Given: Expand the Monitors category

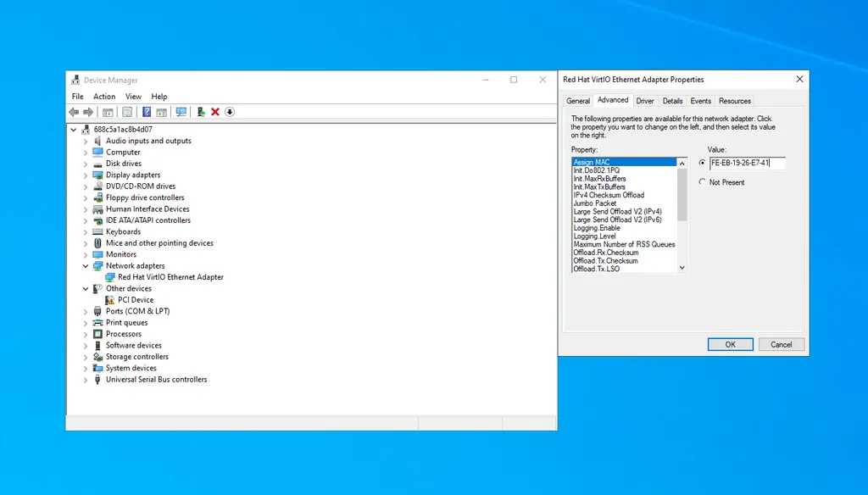Looking at the screenshot, I should (x=86, y=254).
